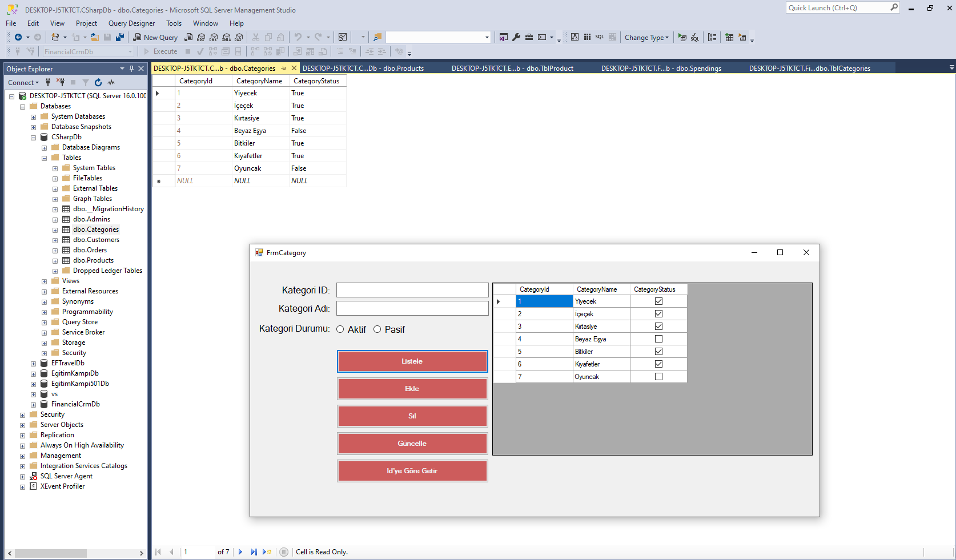The height and width of the screenshot is (560, 956).
Task: Open Activity Monitor icon in Object Explorer
Action: click(x=111, y=82)
